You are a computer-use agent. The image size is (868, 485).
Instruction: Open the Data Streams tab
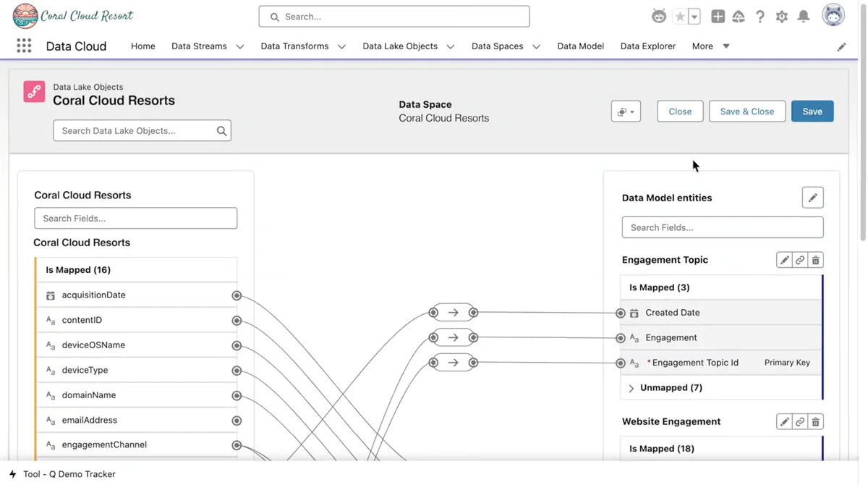[x=199, y=46]
